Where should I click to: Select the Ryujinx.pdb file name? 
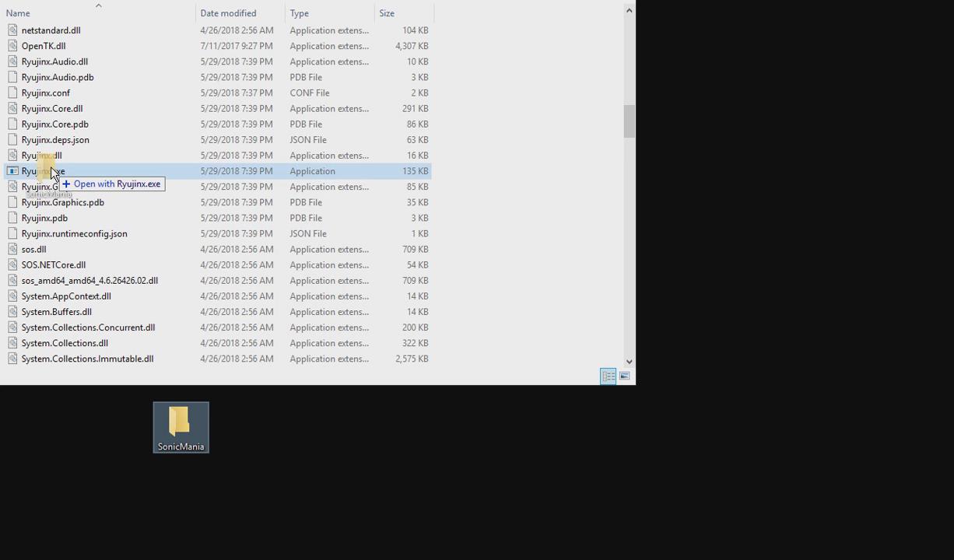[x=44, y=218]
